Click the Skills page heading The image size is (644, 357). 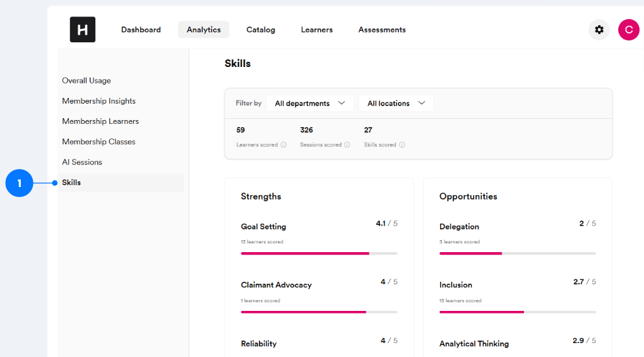pyautogui.click(x=237, y=64)
